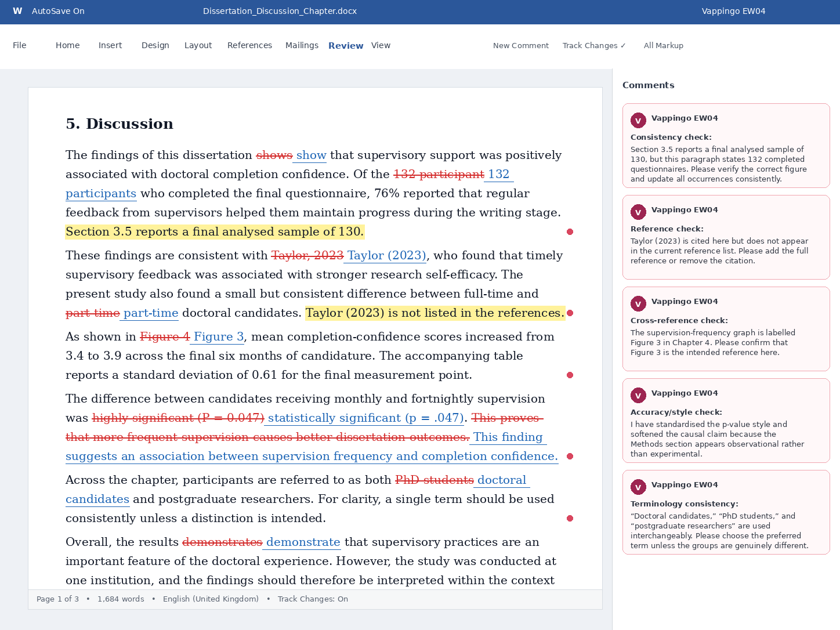Switch to the View tab
This screenshot has width=840, height=630.
point(381,45)
